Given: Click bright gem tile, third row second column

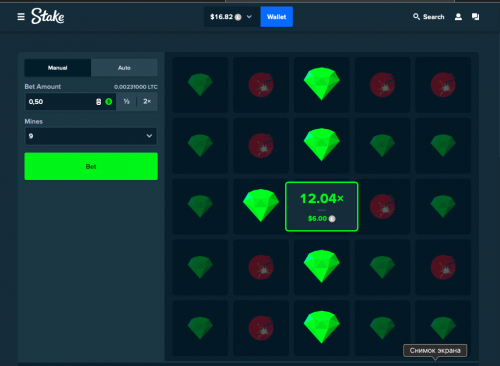Looking at the screenshot, I should [261, 206].
